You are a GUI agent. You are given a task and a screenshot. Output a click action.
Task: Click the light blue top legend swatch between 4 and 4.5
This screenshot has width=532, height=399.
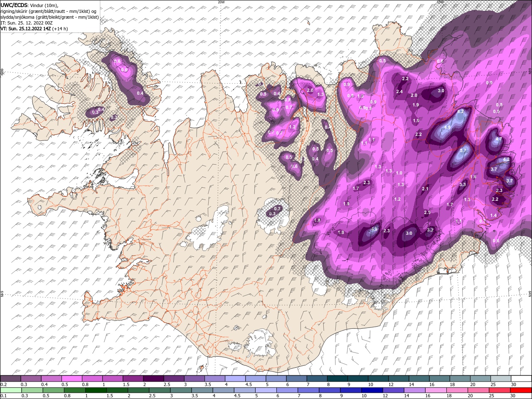[235, 379]
